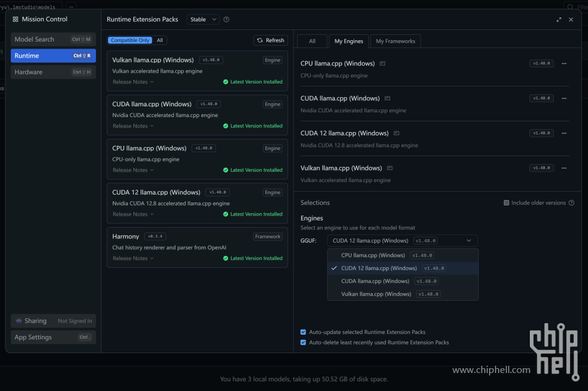The height and width of the screenshot is (391, 588).
Task: Click the Framework tag on the Harmony card
Action: (268, 237)
